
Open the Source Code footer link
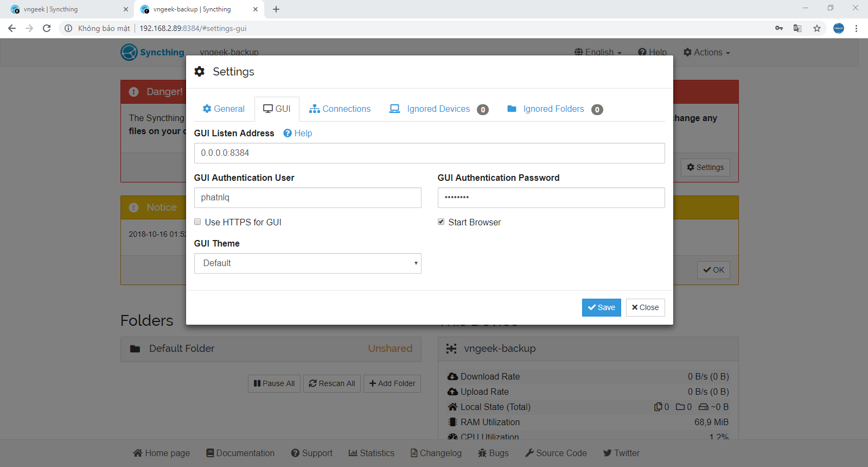tap(556, 453)
